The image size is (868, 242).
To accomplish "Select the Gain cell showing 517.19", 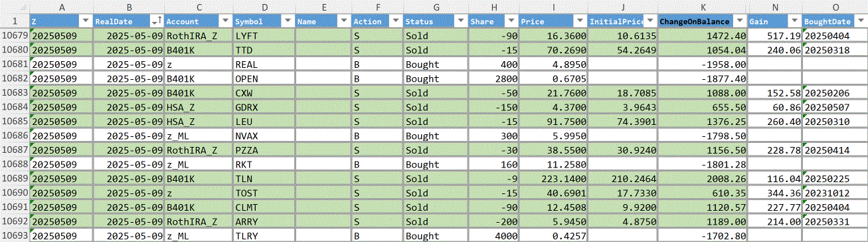I will 774,36.
